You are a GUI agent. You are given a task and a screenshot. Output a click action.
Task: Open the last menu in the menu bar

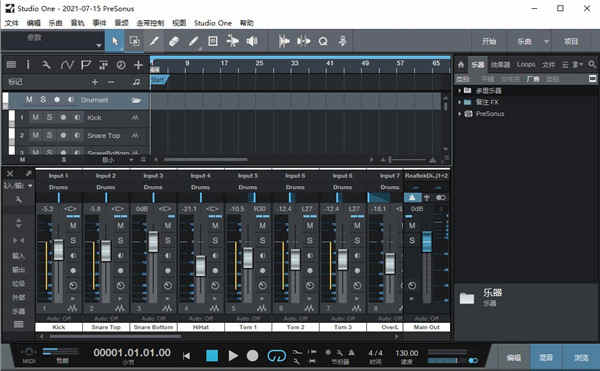(247, 23)
